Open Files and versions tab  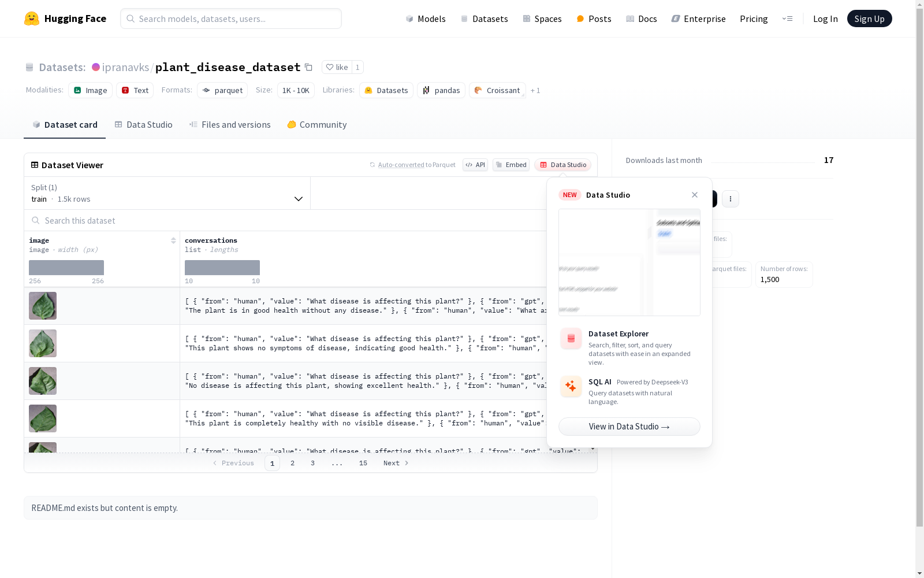230,125
